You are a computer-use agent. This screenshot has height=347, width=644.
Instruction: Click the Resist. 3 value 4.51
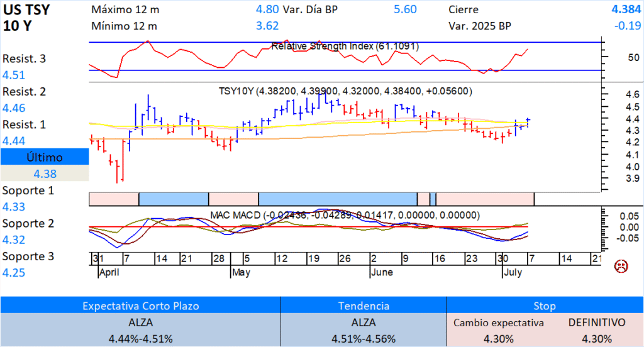tap(14, 75)
